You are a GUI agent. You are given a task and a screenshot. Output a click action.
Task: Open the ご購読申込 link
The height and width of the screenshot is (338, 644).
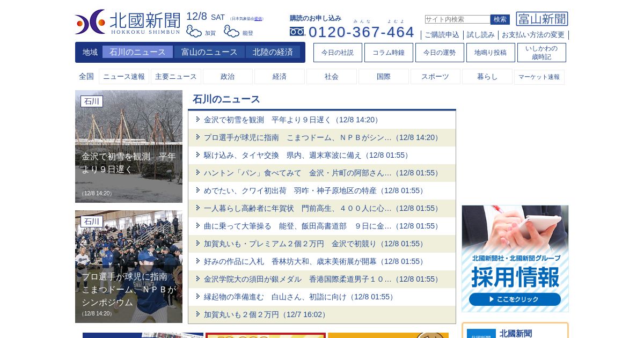[442, 35]
